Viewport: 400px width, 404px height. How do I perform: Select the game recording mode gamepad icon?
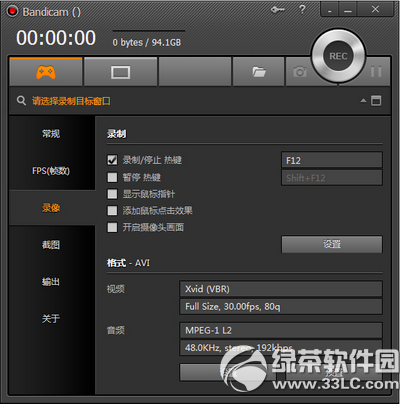click(46, 72)
